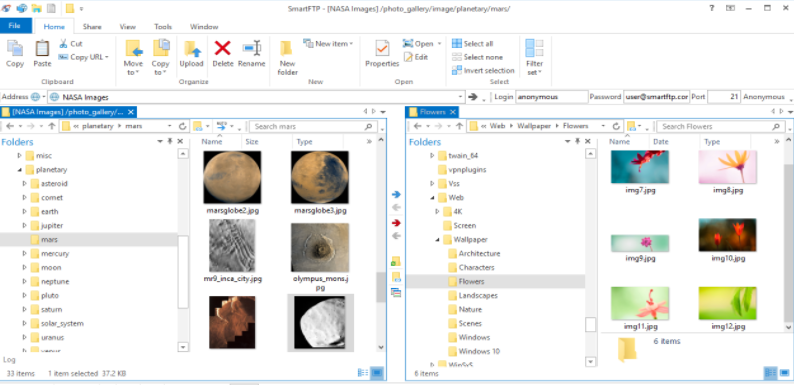This screenshot has height=385, width=794.
Task: Cut the selected item
Action: (71, 44)
